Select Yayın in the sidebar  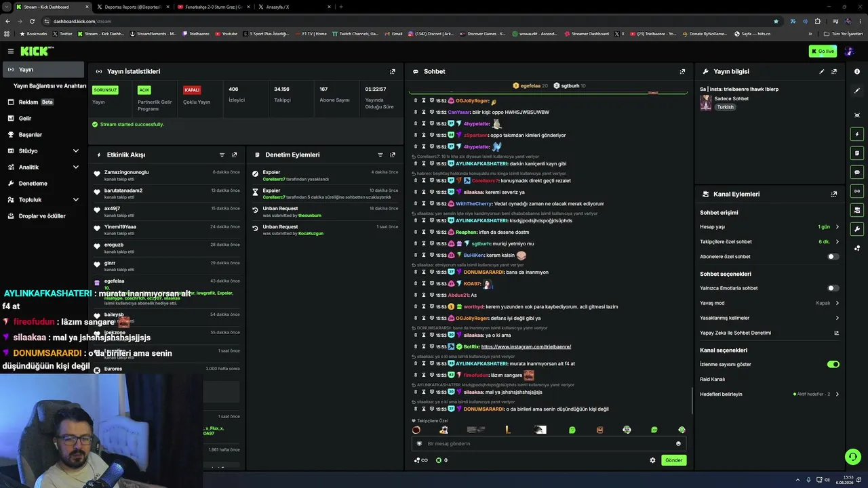click(x=43, y=70)
